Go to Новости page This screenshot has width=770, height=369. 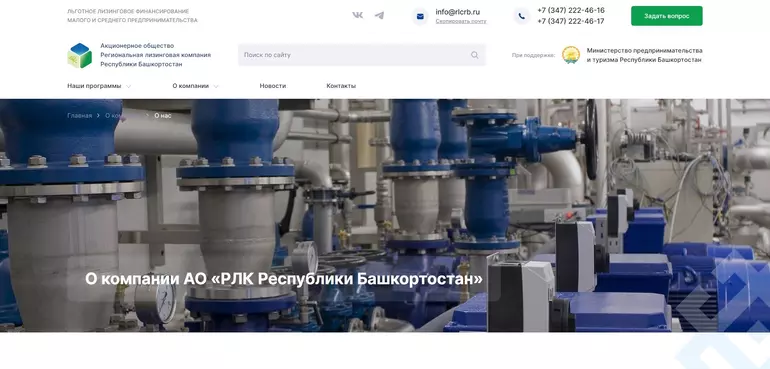[x=273, y=86]
